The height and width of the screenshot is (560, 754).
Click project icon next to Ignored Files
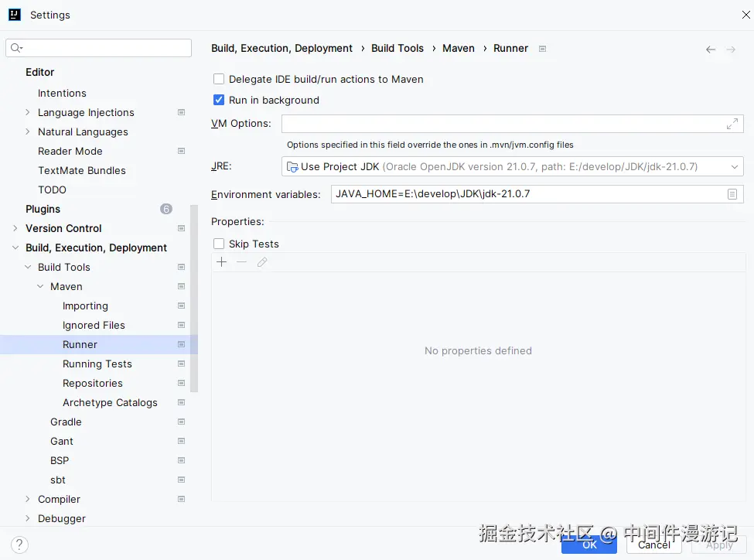[181, 325]
